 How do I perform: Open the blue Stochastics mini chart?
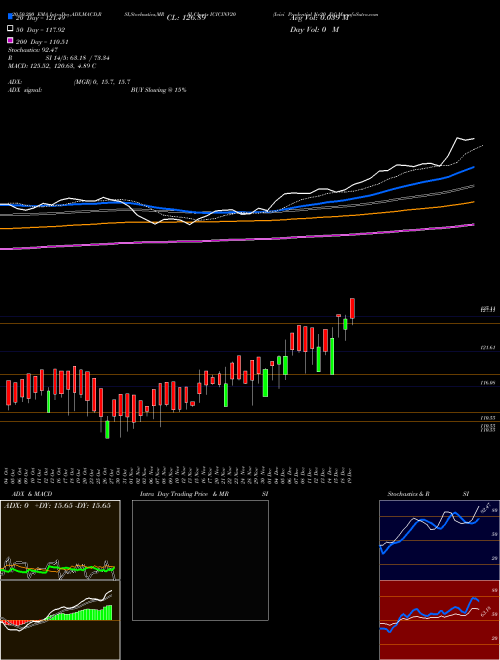pyautogui.click(x=439, y=540)
